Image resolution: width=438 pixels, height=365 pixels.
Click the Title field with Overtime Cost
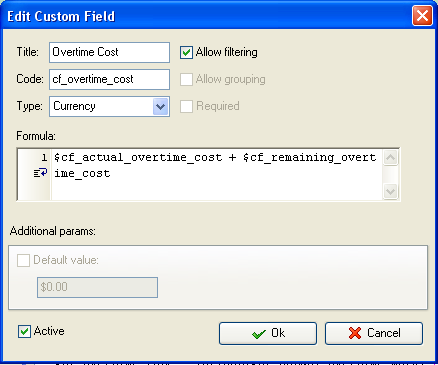(109, 52)
